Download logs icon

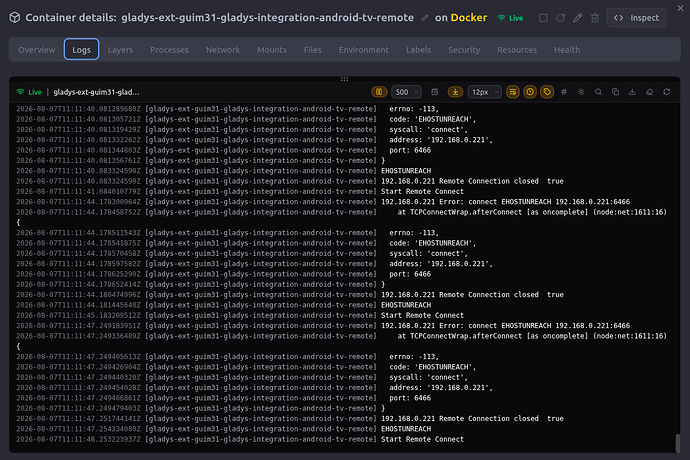point(632,92)
